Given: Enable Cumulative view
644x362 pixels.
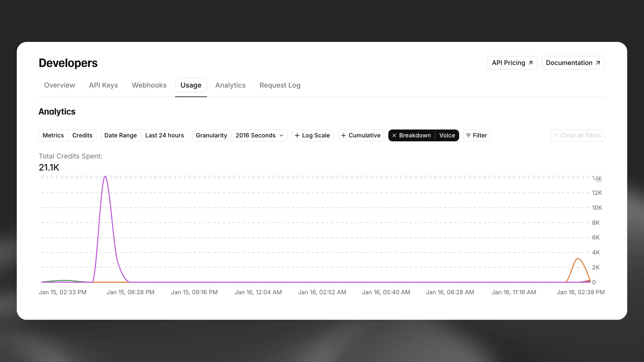Looking at the screenshot, I should (x=364, y=135).
